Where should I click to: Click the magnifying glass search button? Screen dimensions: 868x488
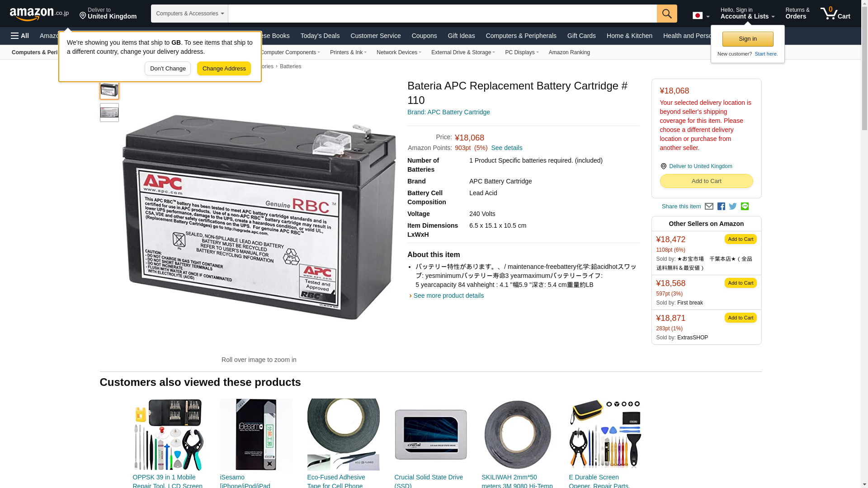click(x=666, y=14)
